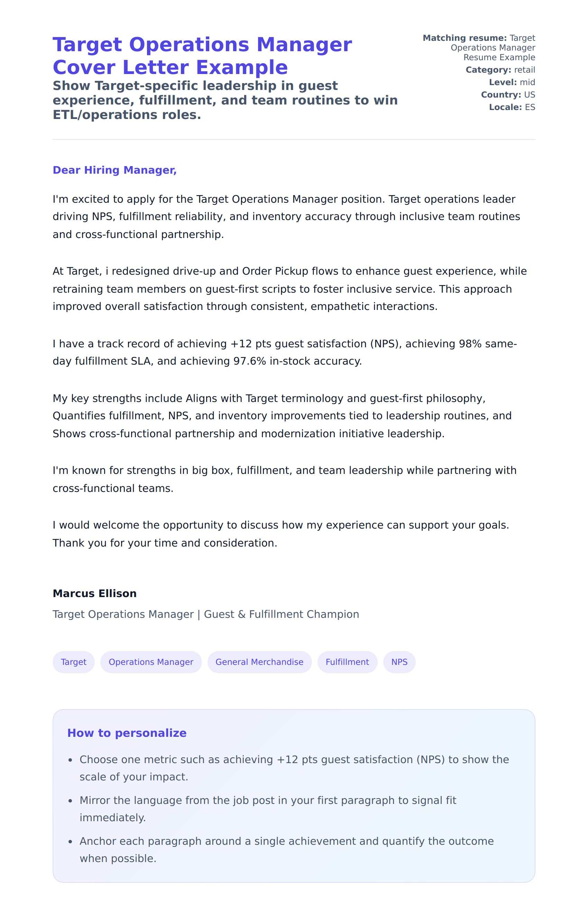Click the Cover Letter Example main title

click(202, 56)
